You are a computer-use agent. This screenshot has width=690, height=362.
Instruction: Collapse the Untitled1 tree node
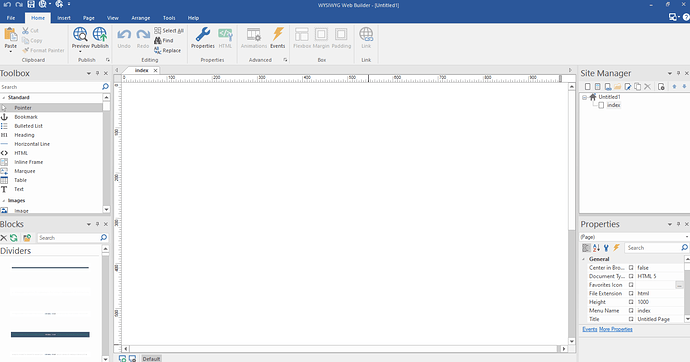point(584,97)
